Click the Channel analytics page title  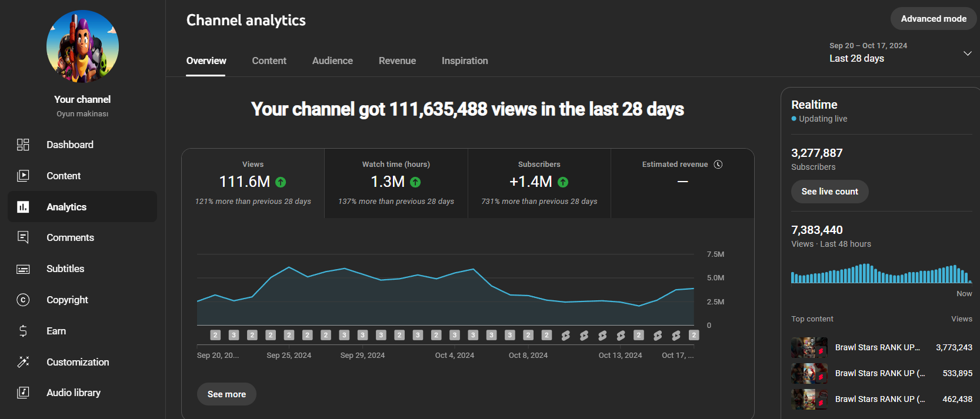click(246, 20)
